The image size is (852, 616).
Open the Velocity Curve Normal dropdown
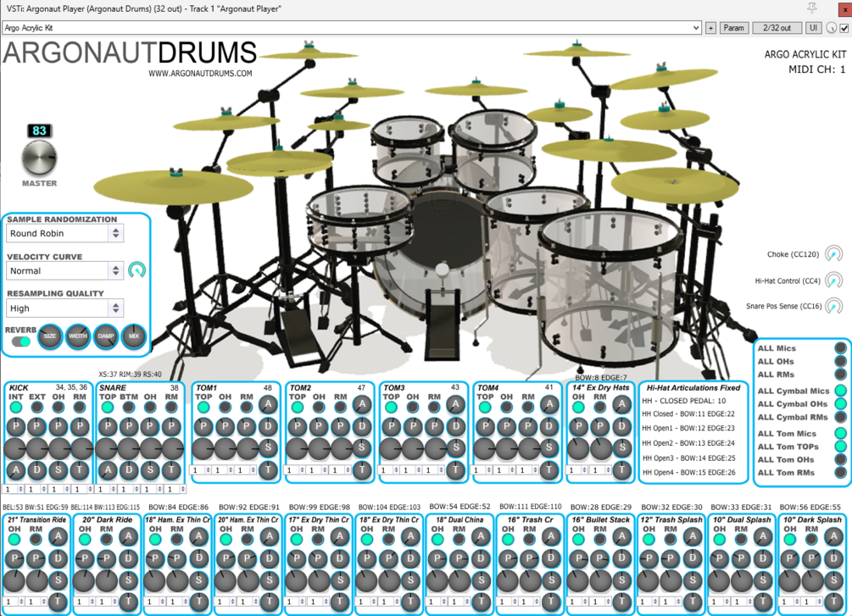(64, 270)
